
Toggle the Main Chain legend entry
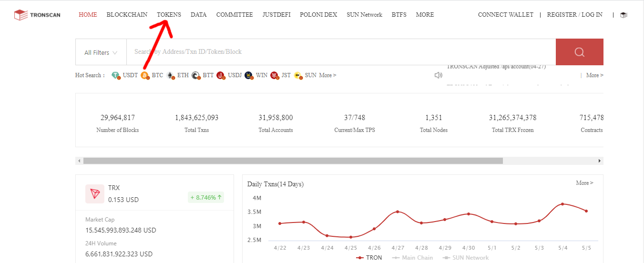[412, 258]
